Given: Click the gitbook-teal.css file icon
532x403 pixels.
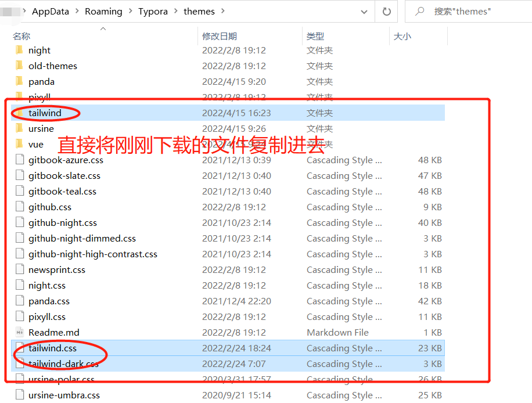Looking at the screenshot, I should coord(20,191).
